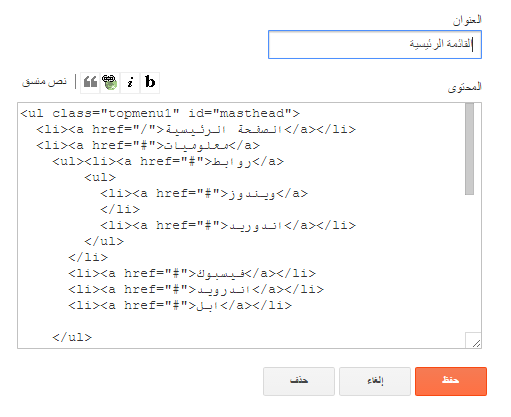Place cursor in the الصفحة الرئيسية list item line
This screenshot has height=417, width=511.
[x=196, y=129]
